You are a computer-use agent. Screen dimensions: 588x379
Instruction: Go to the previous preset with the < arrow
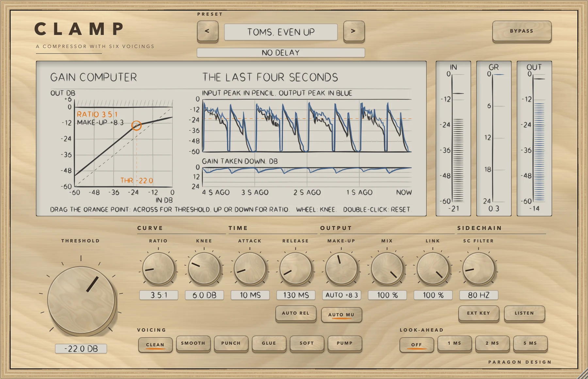pos(207,31)
